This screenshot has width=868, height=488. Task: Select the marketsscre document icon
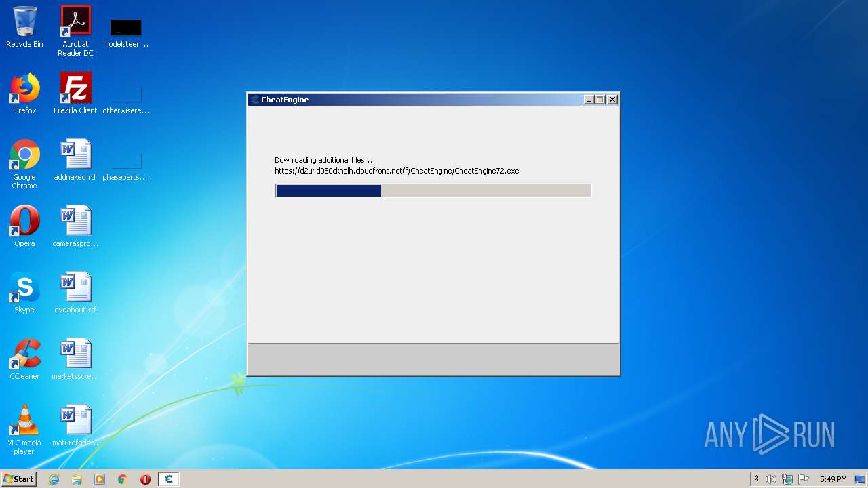point(75,360)
